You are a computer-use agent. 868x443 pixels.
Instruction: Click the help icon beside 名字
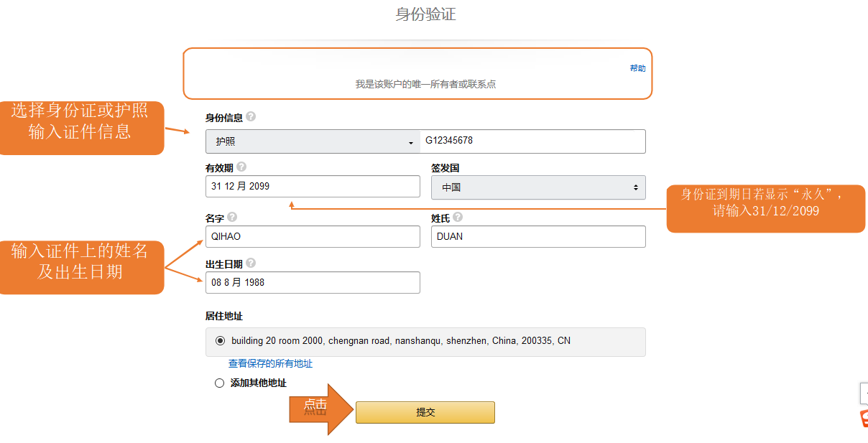tap(232, 217)
